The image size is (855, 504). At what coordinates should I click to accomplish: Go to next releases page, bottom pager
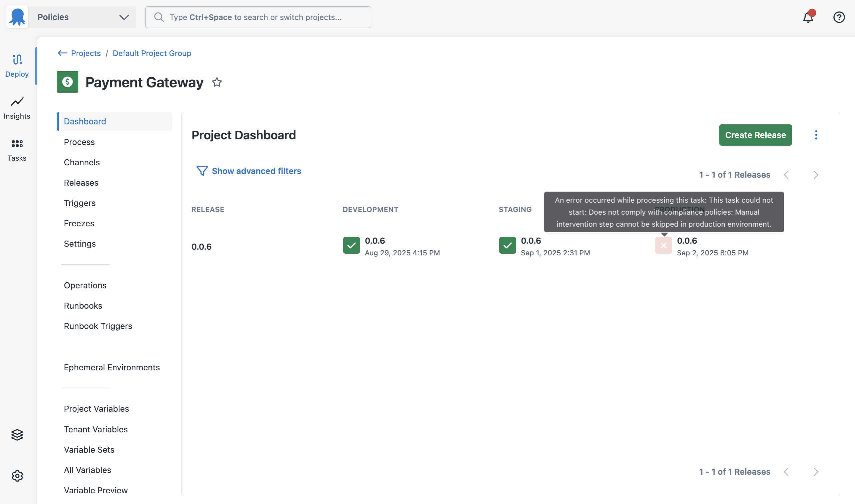[816, 472]
